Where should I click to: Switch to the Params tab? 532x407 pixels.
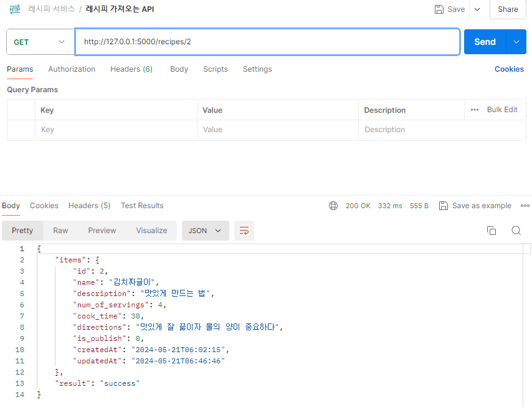click(20, 69)
